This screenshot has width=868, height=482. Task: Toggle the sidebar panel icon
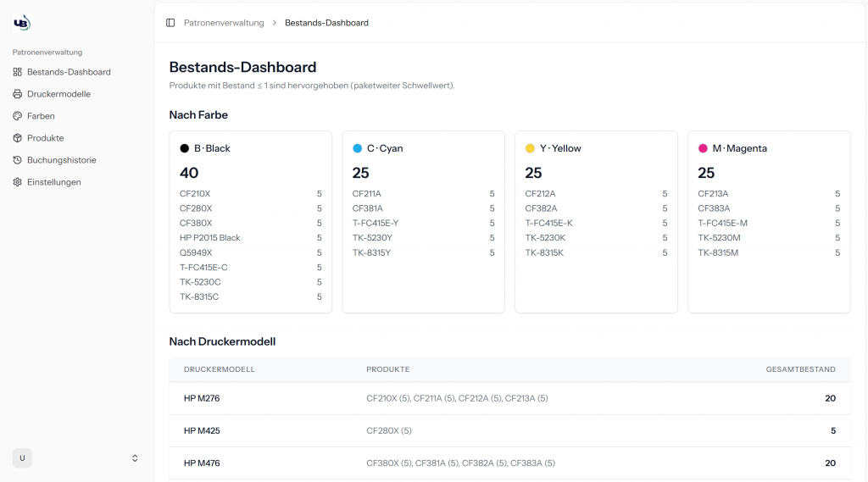click(x=170, y=23)
